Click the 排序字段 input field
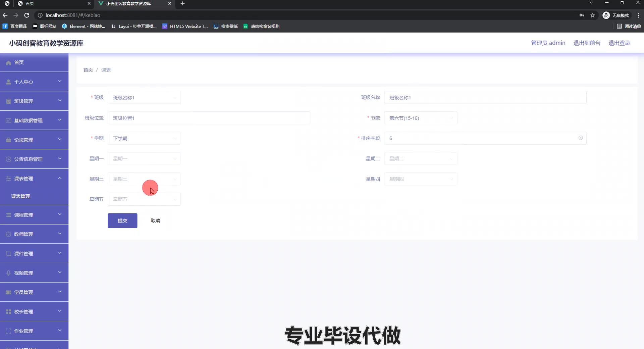This screenshot has width=644, height=349. click(485, 138)
